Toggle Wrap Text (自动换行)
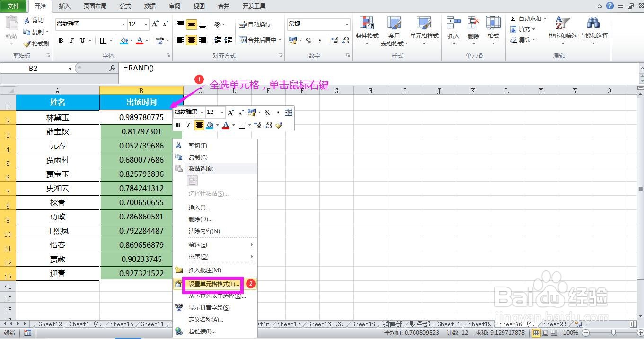Viewport: 644px width, 339px height. (x=255, y=24)
